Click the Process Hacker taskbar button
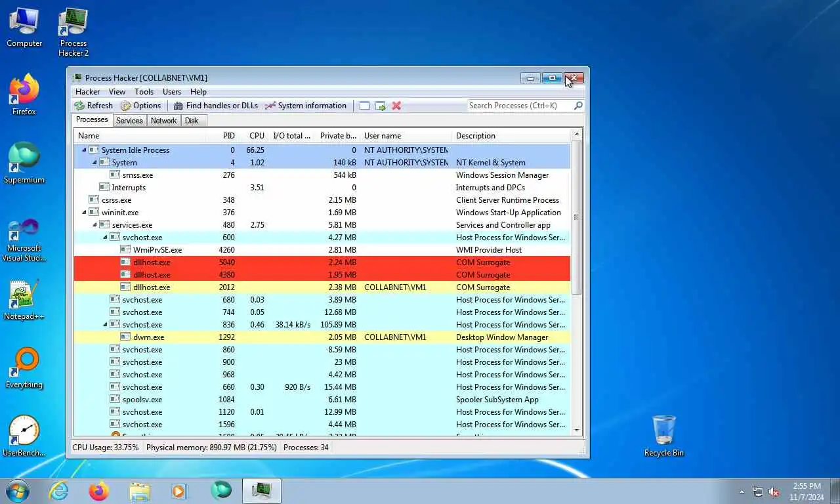Screen dimensions: 840x504 coord(262,491)
